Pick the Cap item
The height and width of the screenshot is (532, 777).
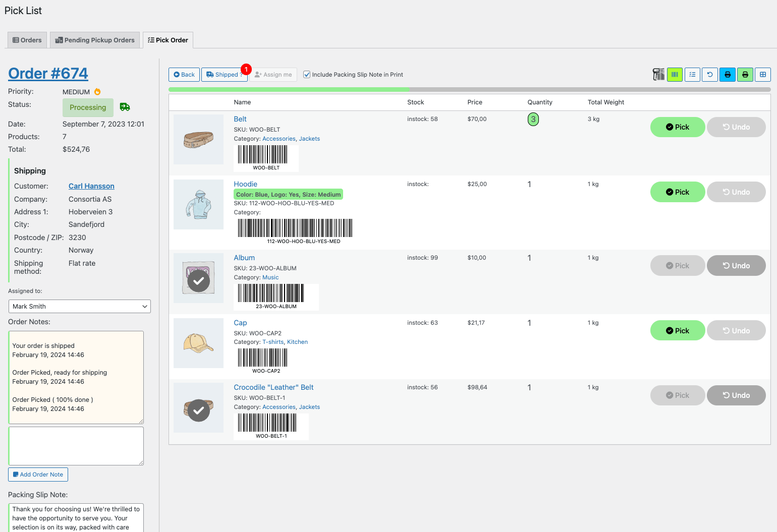[x=678, y=331]
